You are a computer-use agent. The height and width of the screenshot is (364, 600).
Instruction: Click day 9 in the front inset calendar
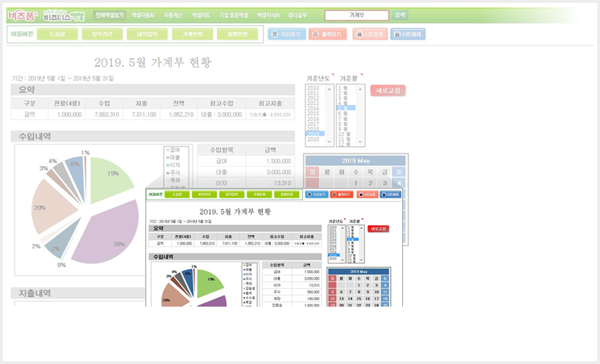(367, 291)
